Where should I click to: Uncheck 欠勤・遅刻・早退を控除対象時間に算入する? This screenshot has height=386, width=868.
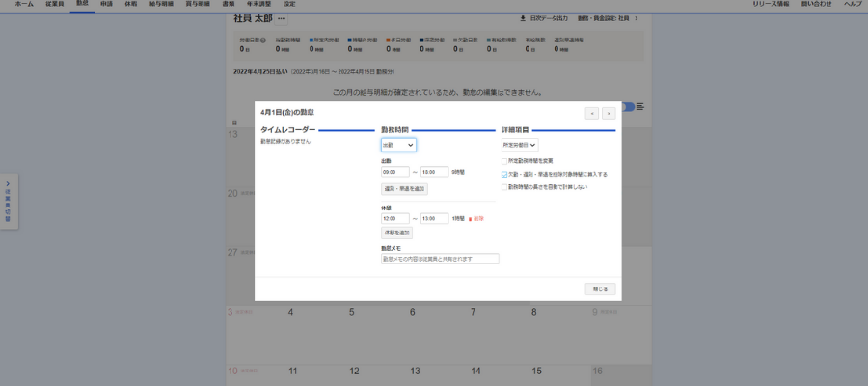(x=505, y=175)
